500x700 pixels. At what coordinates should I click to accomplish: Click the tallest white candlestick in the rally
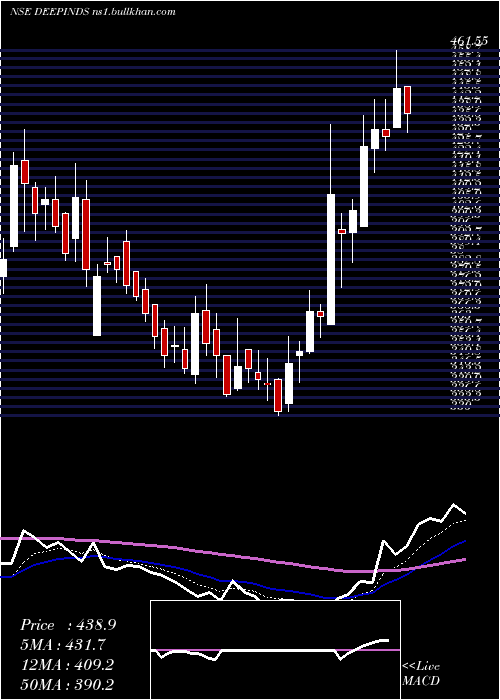pyautogui.click(x=331, y=259)
